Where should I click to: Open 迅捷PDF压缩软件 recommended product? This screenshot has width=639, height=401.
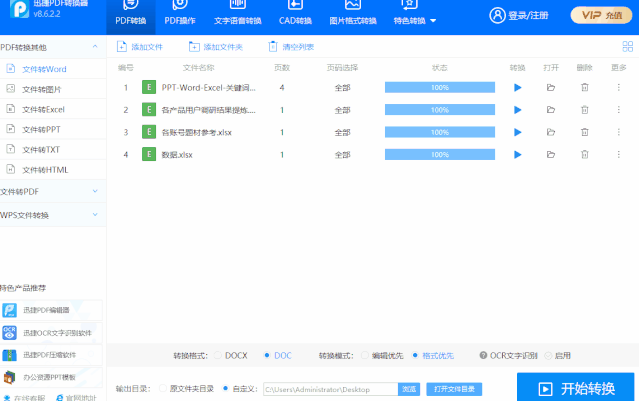pos(51,355)
